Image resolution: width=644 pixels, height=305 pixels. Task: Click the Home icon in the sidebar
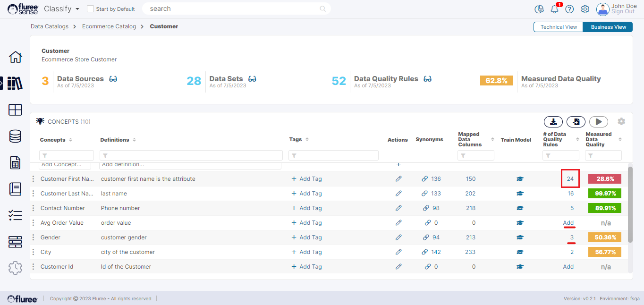(x=16, y=57)
